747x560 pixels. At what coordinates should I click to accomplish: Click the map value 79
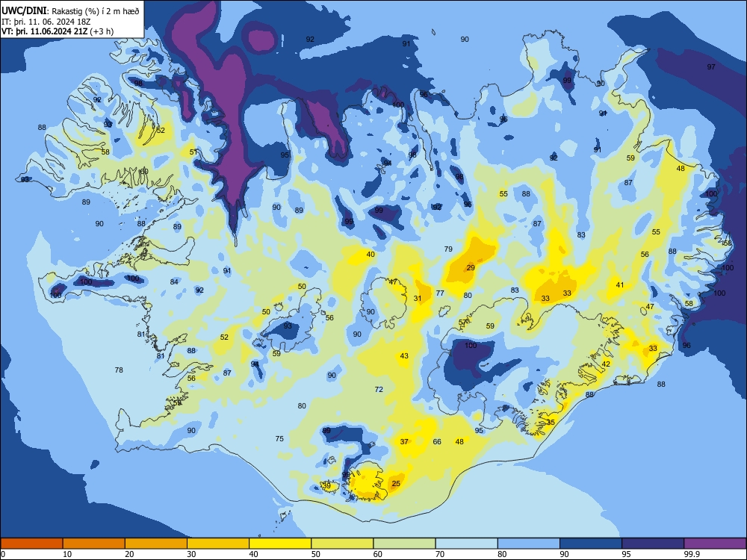tap(448, 249)
